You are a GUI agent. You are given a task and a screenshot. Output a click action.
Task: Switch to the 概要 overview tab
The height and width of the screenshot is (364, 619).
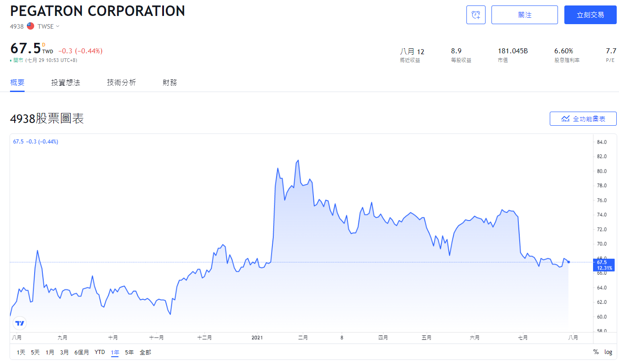17,82
